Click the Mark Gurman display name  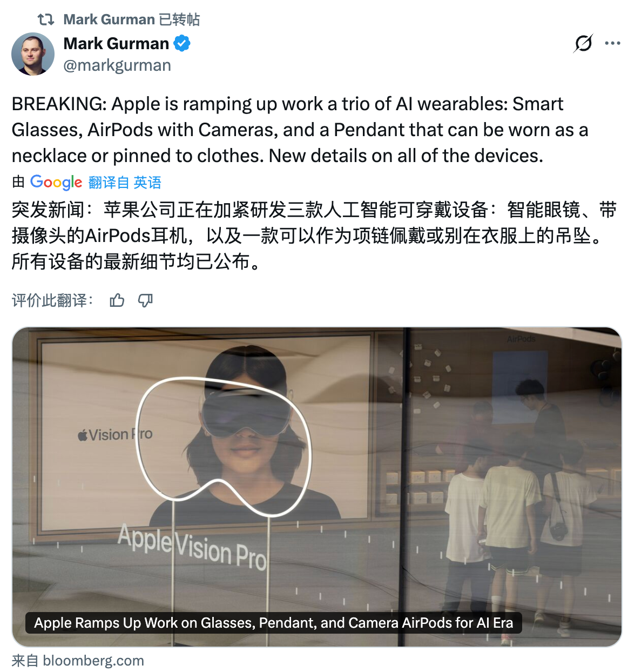[x=116, y=43]
